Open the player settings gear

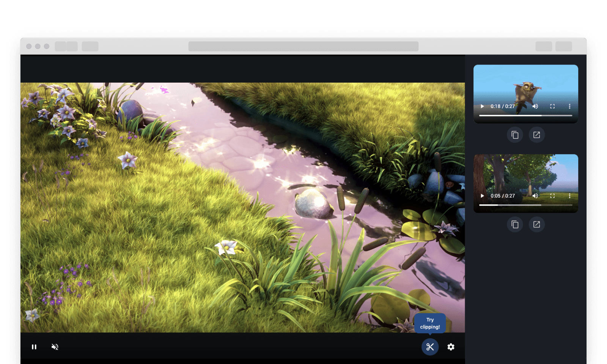(x=451, y=347)
